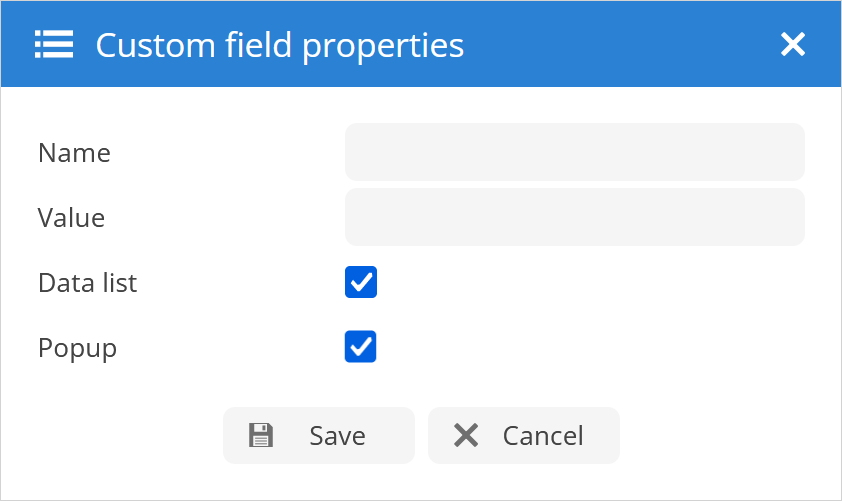Screen dimensions: 842x501
Task: Uncheck the Popup checkbox
Action: point(361,347)
